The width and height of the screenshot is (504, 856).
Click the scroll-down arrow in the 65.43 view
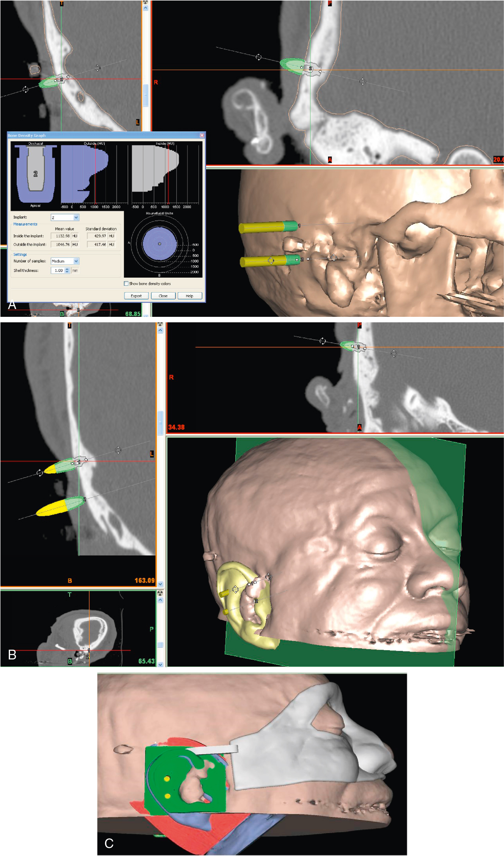pos(160,664)
